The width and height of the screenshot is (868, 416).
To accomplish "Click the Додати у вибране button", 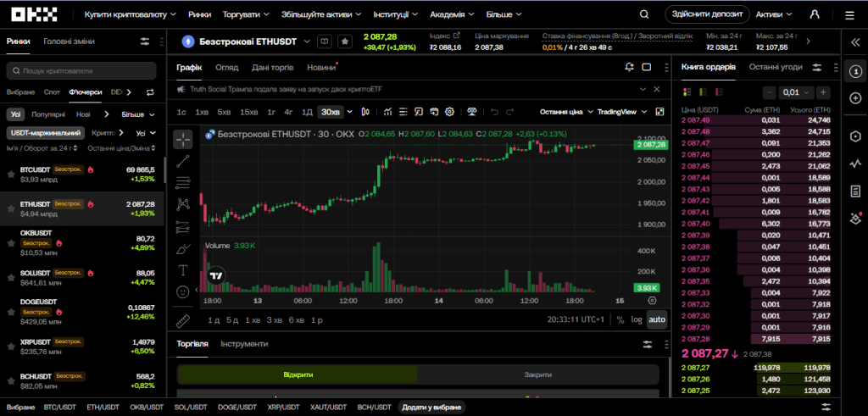I will coord(431,408).
